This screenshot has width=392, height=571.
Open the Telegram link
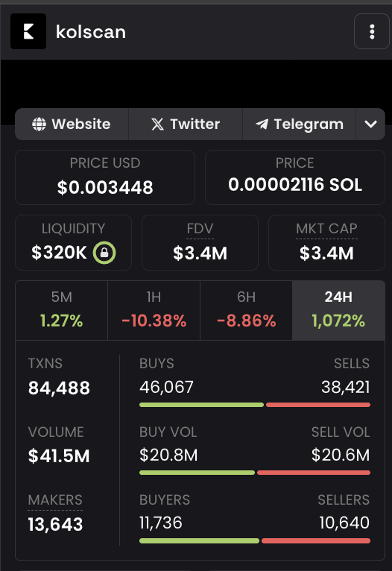[x=299, y=124]
